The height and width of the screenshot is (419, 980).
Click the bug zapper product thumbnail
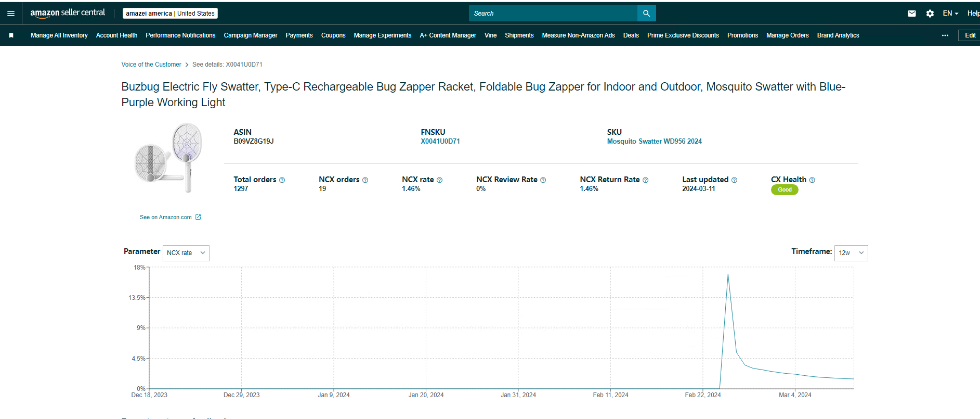[168, 158]
